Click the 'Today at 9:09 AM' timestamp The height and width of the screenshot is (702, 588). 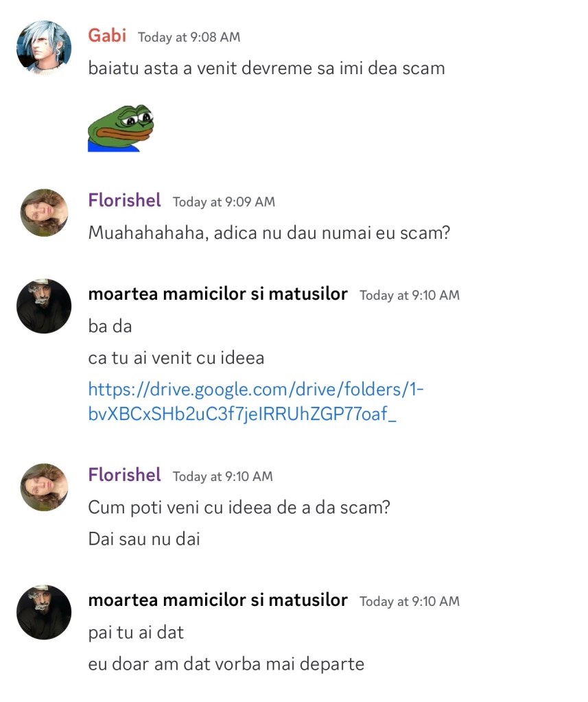(x=224, y=202)
